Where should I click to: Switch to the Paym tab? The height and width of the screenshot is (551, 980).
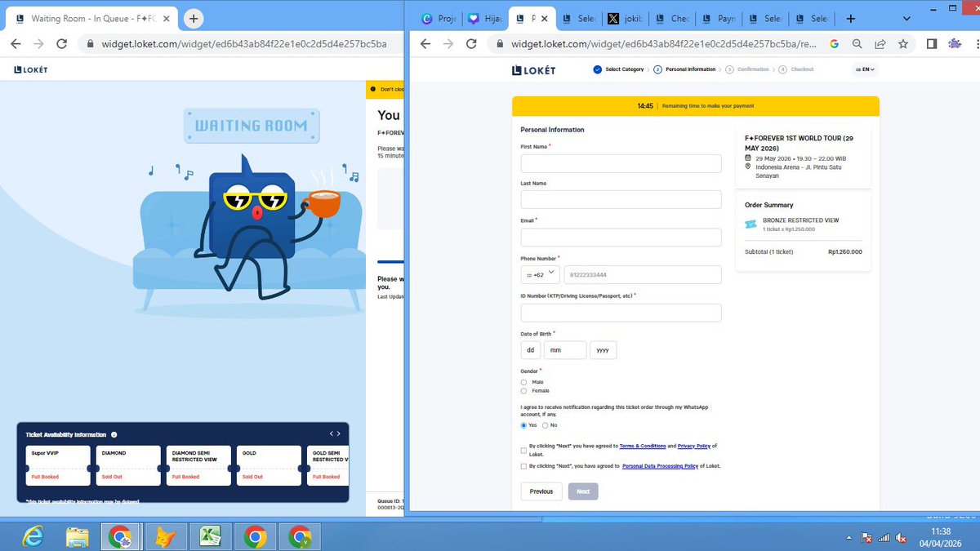click(717, 19)
